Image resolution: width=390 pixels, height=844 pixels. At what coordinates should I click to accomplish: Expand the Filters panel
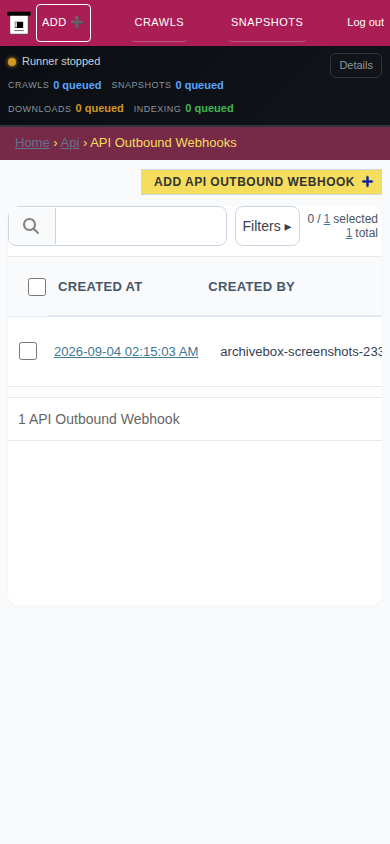coord(267,226)
